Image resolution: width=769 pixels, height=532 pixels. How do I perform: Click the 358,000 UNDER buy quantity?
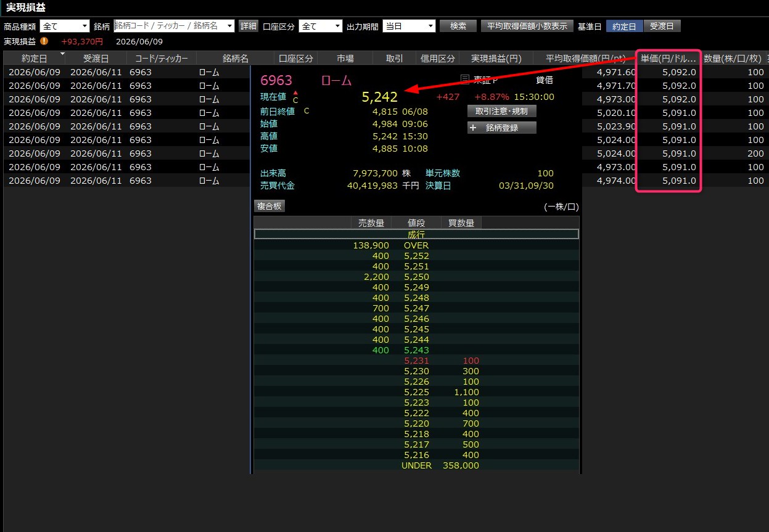coord(461,465)
